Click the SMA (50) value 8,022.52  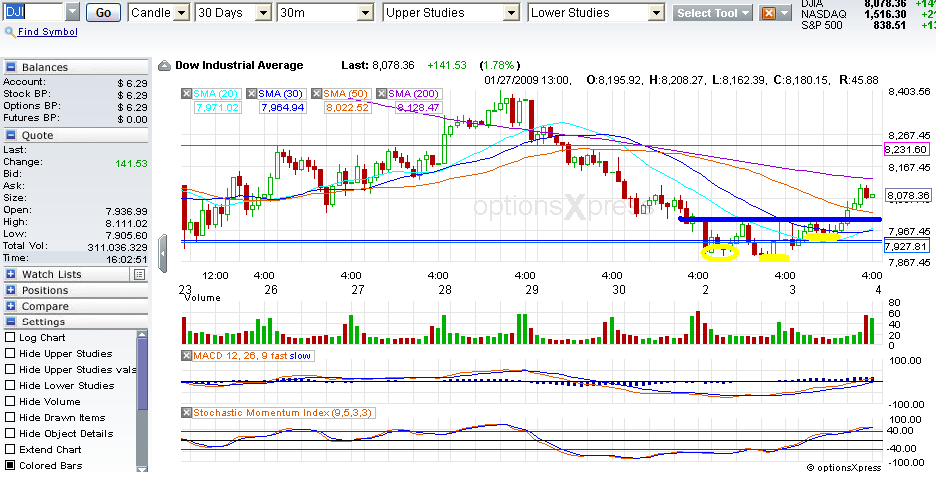point(346,108)
